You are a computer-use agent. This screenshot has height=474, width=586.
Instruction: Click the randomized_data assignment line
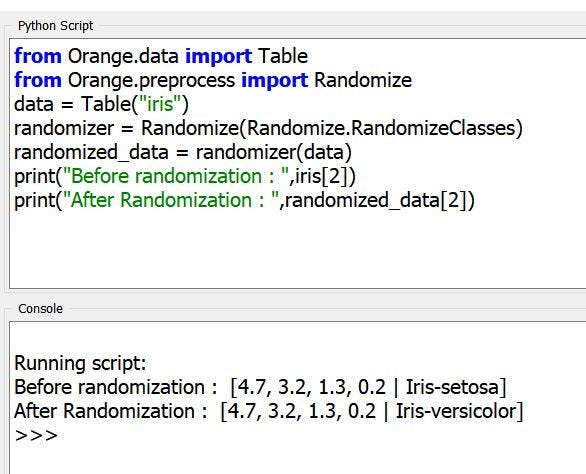(x=183, y=153)
